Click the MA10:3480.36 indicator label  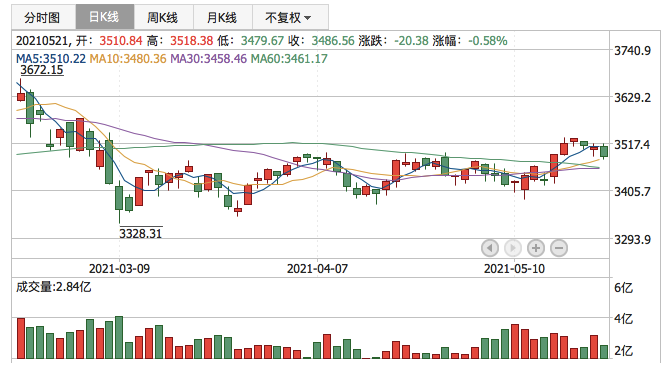[x=128, y=58]
